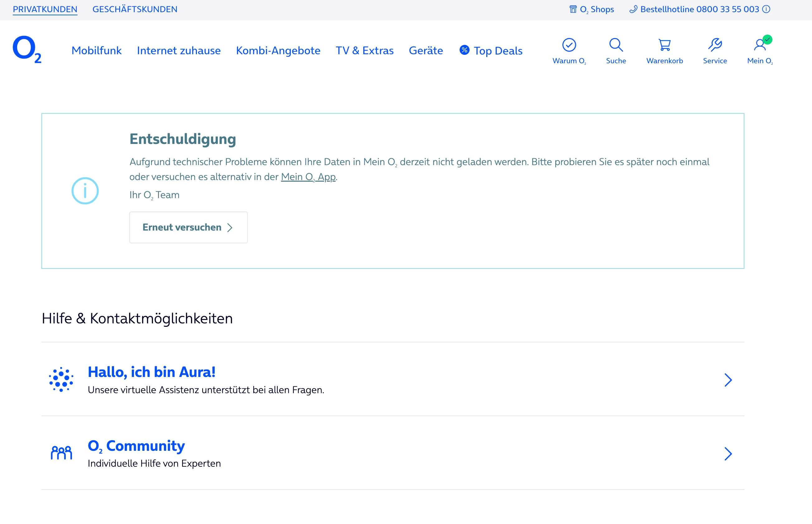Open Top Deals with percent badge
812x524 pixels.
click(491, 51)
